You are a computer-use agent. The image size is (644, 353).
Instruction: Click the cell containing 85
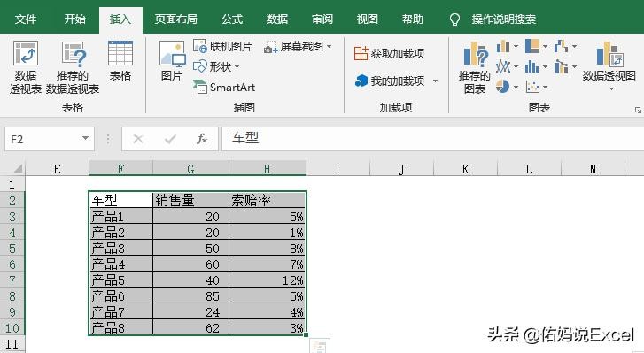[x=190, y=296]
